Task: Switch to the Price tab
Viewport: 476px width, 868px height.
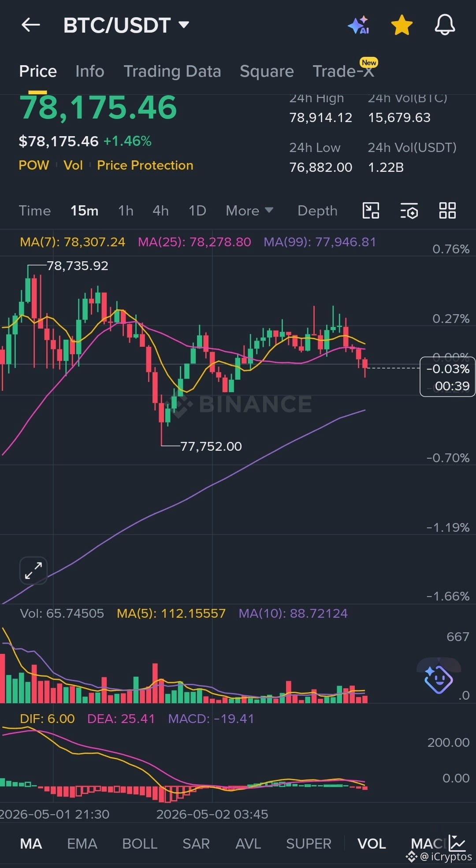Action: click(x=38, y=71)
